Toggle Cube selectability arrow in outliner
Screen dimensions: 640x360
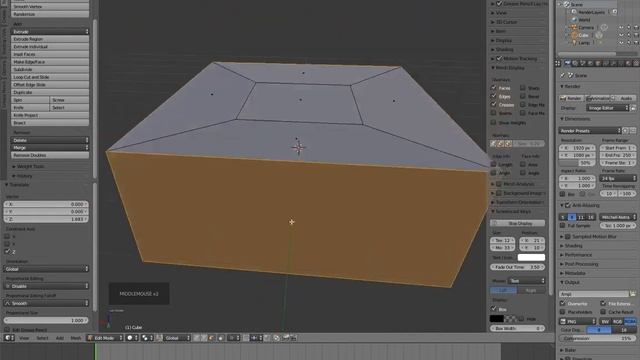(x=629, y=35)
